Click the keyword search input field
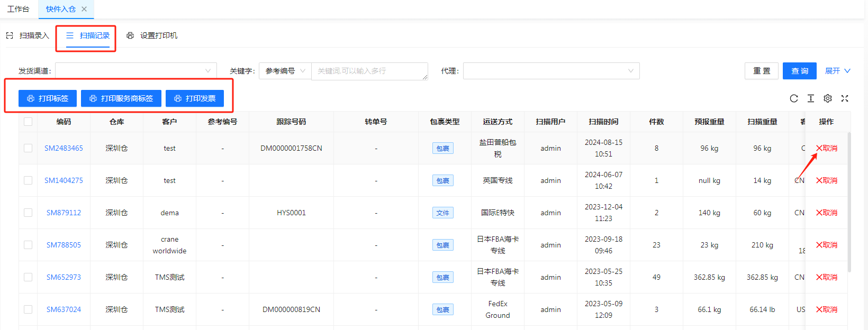868x330 pixels. (369, 71)
